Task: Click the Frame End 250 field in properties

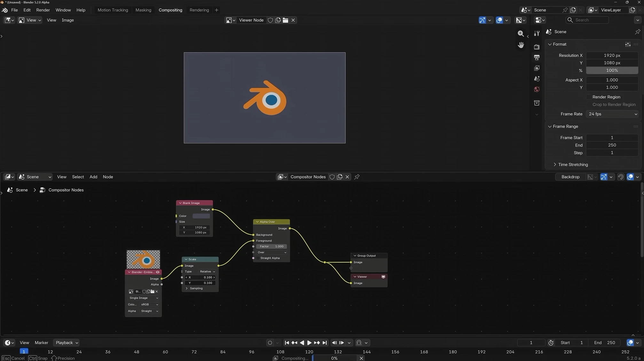Action: tap(612, 145)
